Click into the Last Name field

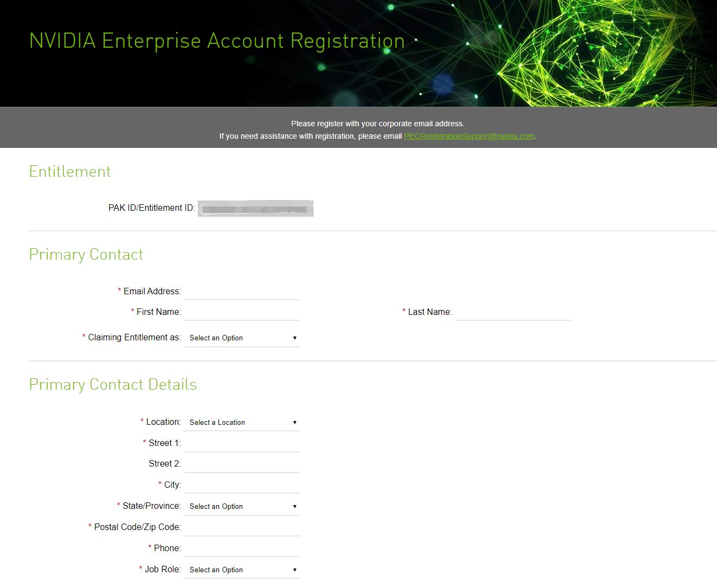pos(513,312)
